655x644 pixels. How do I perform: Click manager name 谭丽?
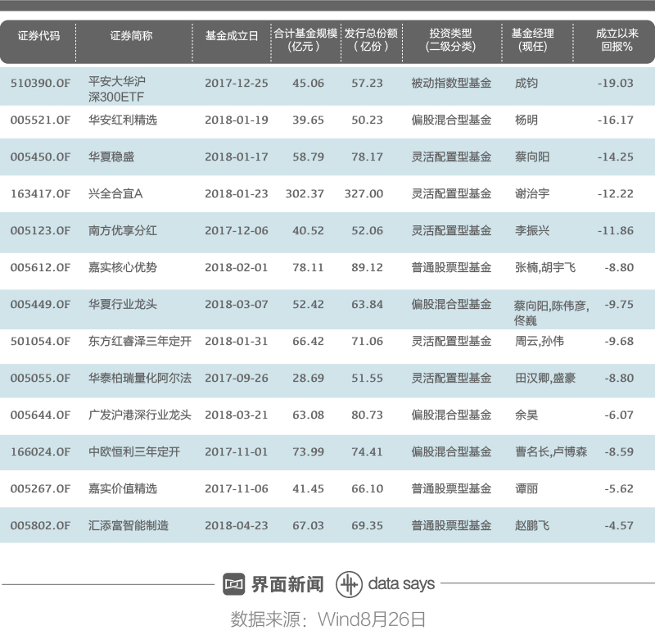click(x=526, y=488)
